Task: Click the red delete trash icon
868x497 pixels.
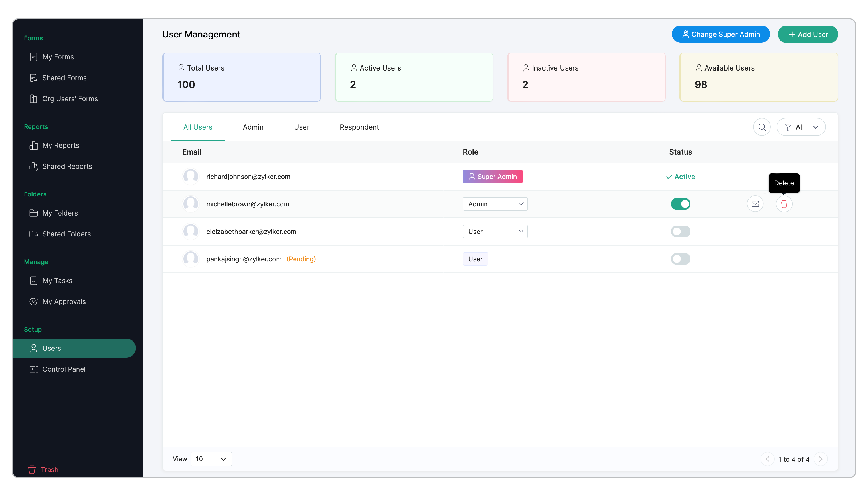Action: pyautogui.click(x=784, y=204)
